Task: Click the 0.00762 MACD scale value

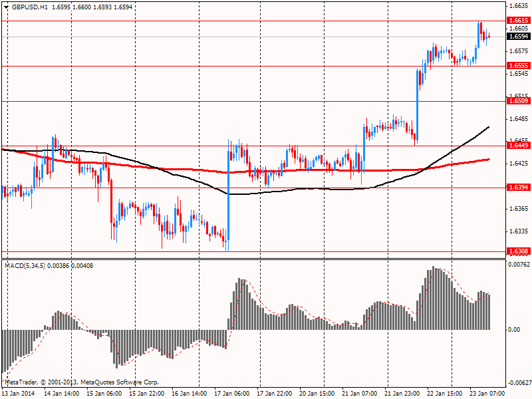Action: pos(519,265)
